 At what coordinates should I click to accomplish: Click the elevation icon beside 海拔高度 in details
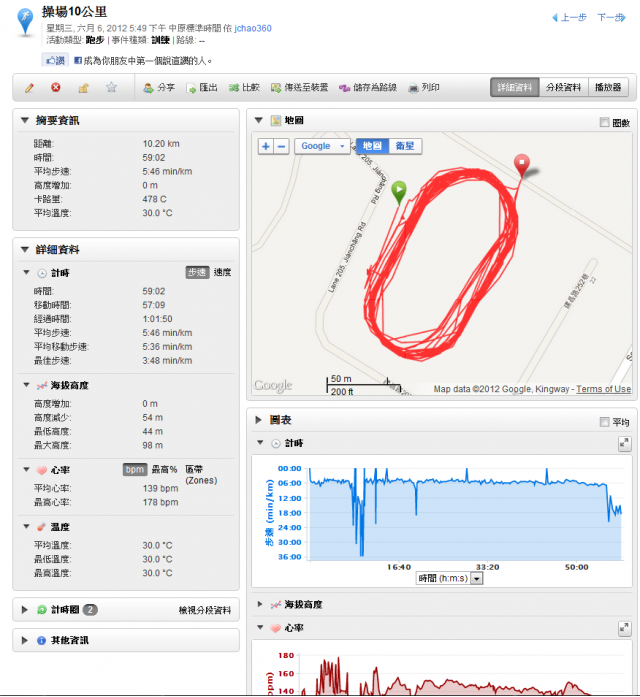pyautogui.click(x=42, y=385)
